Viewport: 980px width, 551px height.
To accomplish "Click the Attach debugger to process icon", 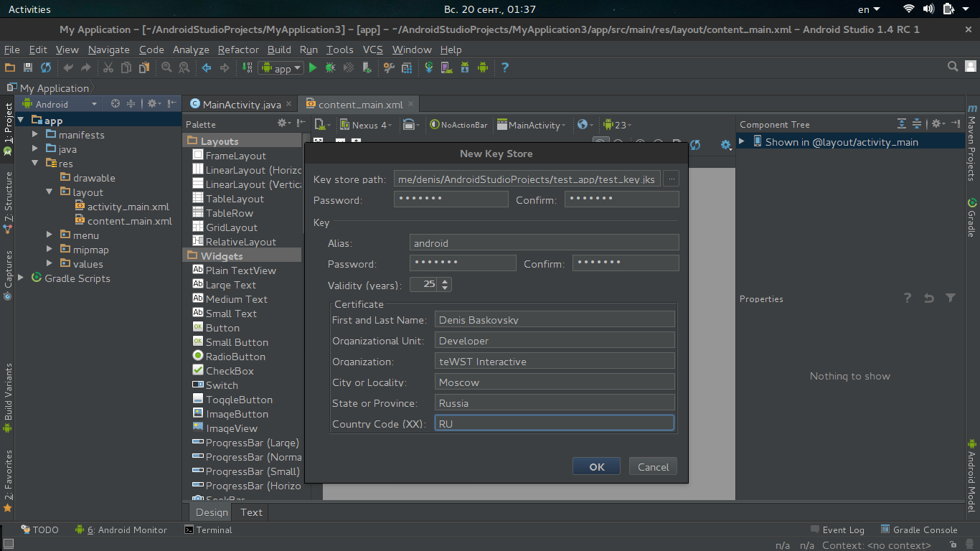I will [x=367, y=67].
